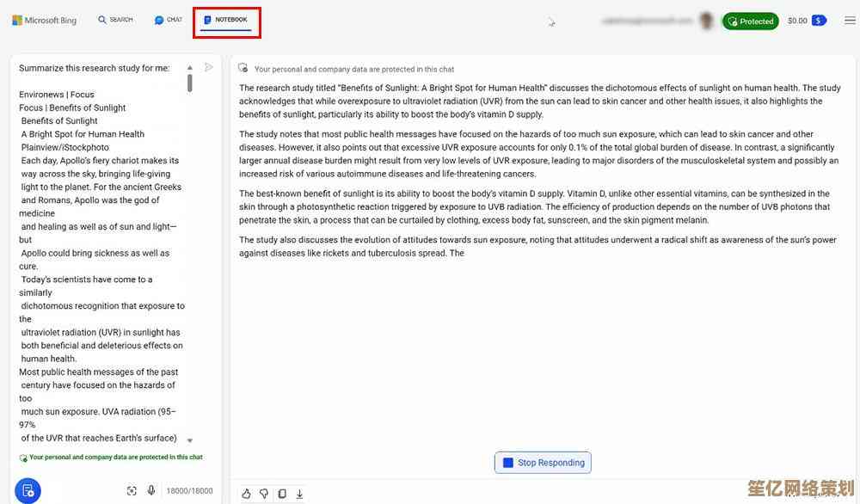
Task: Click the blue rewards dollar icon
Action: pyautogui.click(x=819, y=21)
